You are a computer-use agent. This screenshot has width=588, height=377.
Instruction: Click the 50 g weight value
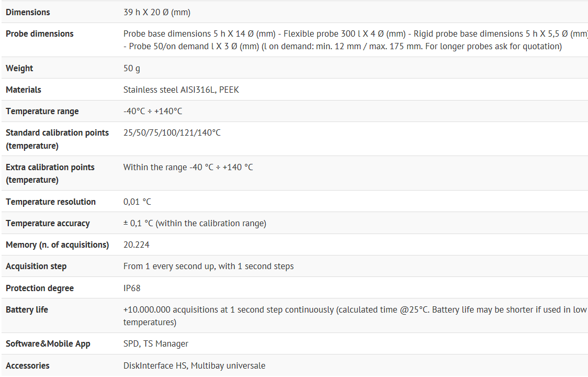132,68
